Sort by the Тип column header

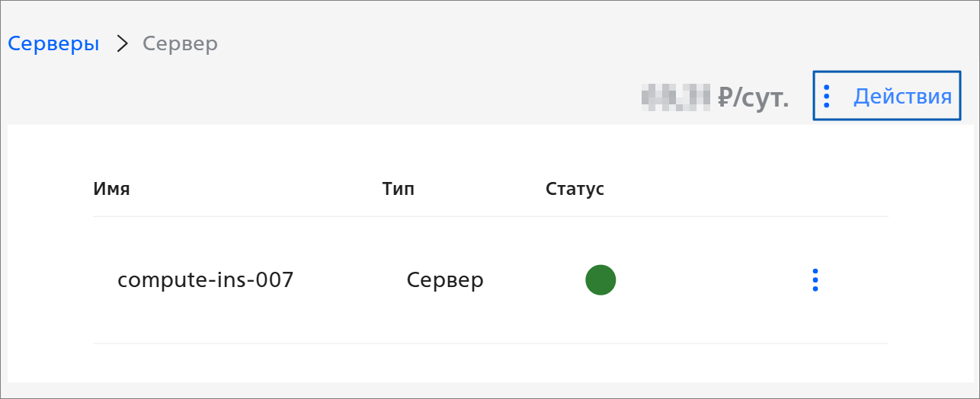tap(399, 189)
